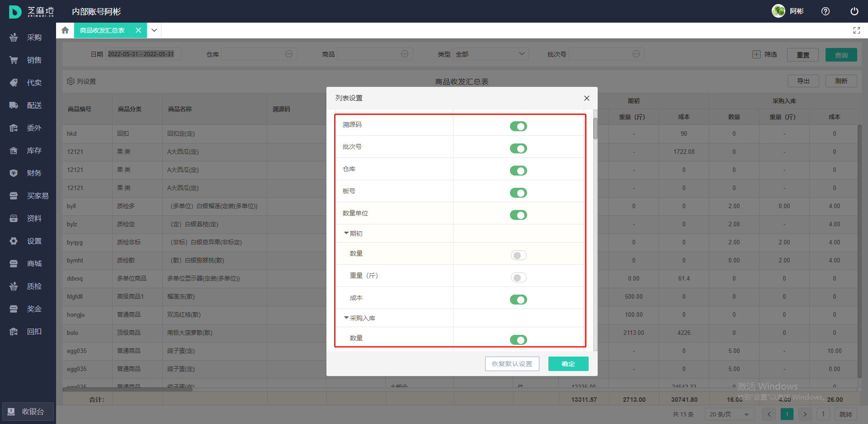Toggle the 采购入库 数量 switch
The width and height of the screenshot is (868, 424).
point(519,340)
